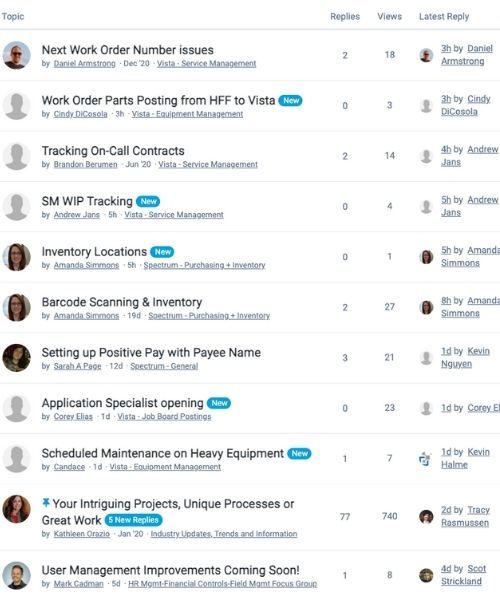
Task: Click the pinned topic pin icon
Action: point(46,503)
